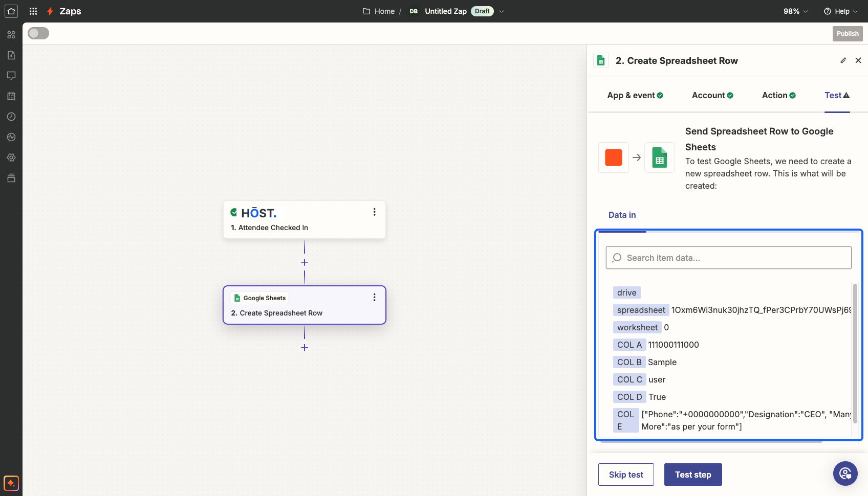
Task: Open the calendar schedule sidebar icon
Action: pos(11,96)
